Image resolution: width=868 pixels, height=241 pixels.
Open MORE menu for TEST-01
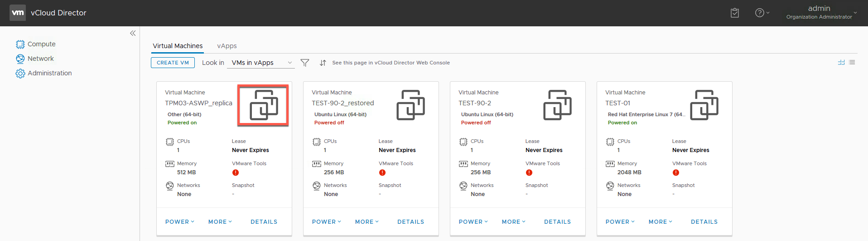pyautogui.click(x=661, y=222)
